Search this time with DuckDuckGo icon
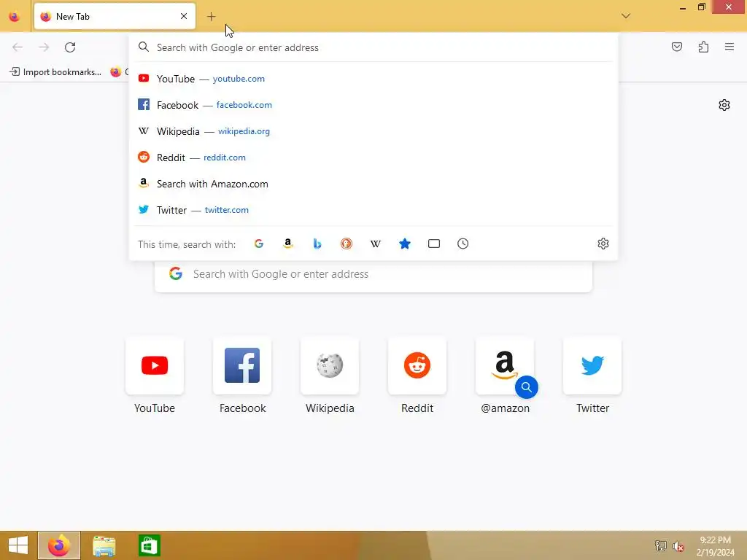Image resolution: width=747 pixels, height=560 pixels. click(347, 244)
